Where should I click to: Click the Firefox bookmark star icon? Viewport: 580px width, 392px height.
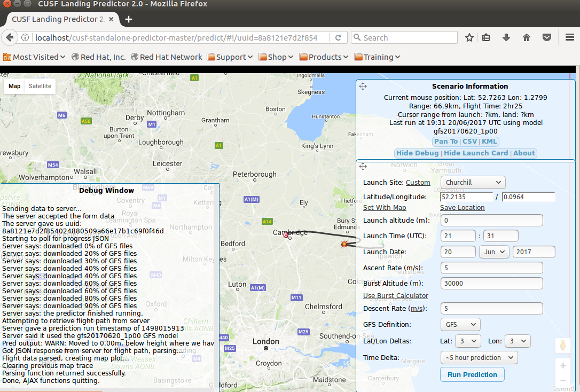469,37
